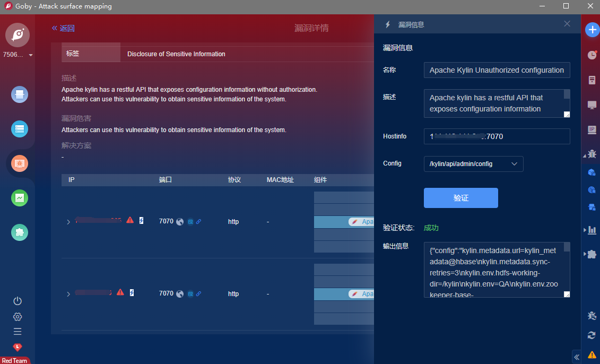This screenshot has height=364, width=600.
Task: Expand the first IP row chevron
Action: click(68, 222)
